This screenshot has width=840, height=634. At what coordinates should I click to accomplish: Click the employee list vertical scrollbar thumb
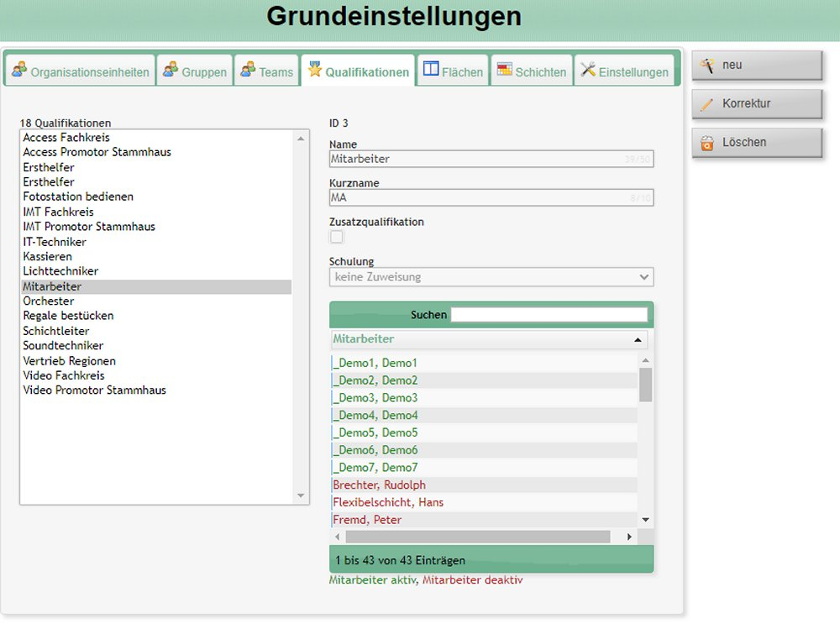[645, 385]
